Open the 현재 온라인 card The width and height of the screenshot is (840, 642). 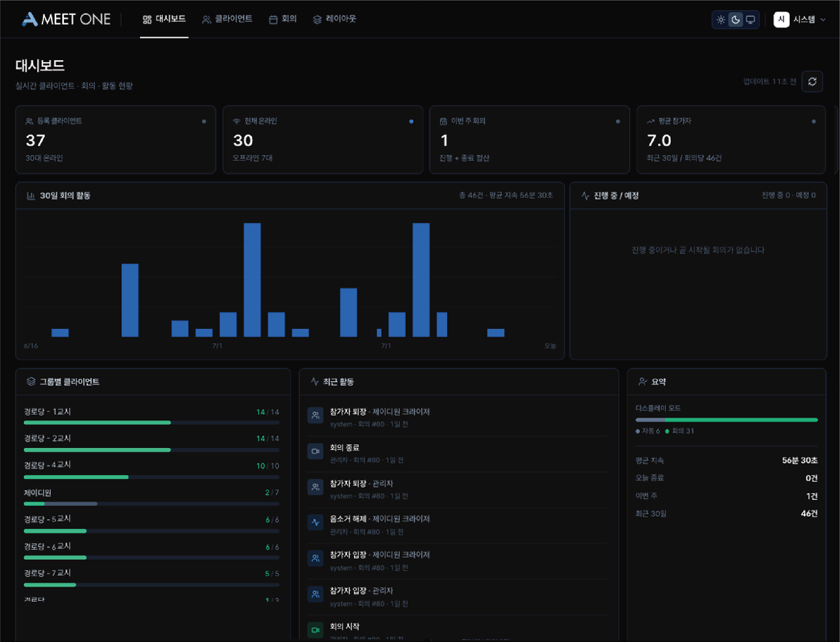click(x=323, y=139)
